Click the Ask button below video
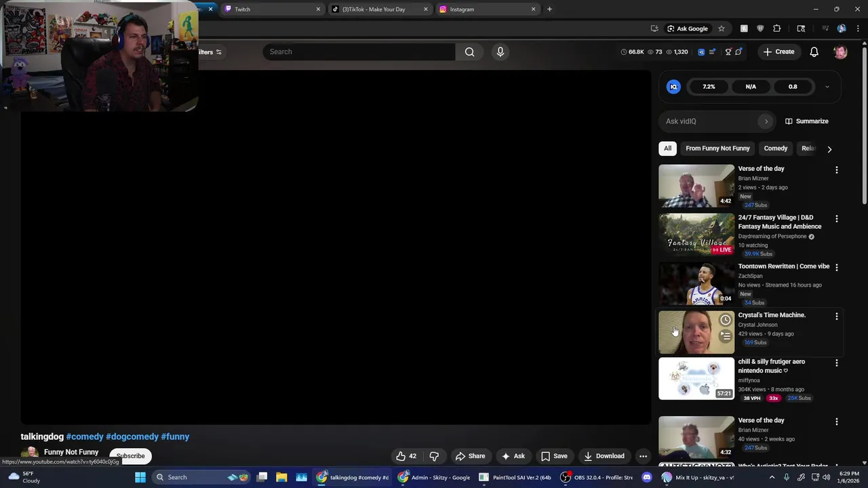The image size is (868, 488). 513,456
